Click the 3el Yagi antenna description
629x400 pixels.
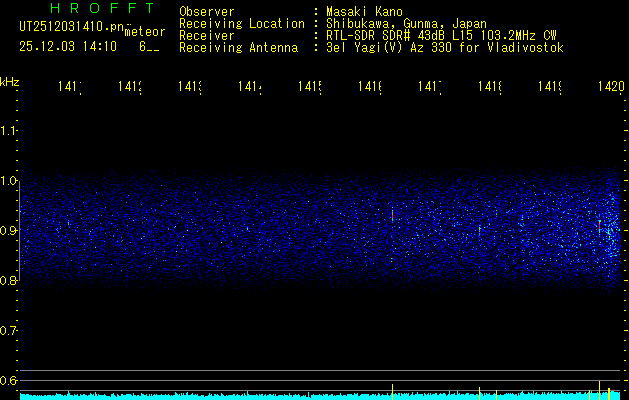443,48
